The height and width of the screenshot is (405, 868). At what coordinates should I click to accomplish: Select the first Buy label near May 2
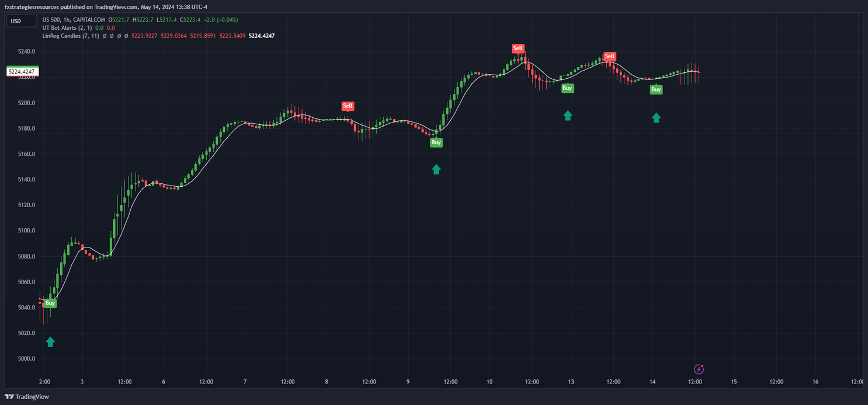coord(50,303)
